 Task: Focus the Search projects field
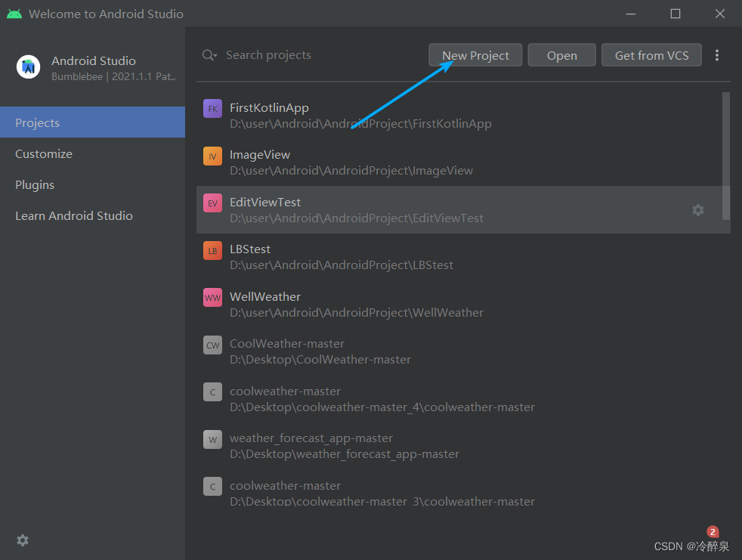[312, 55]
